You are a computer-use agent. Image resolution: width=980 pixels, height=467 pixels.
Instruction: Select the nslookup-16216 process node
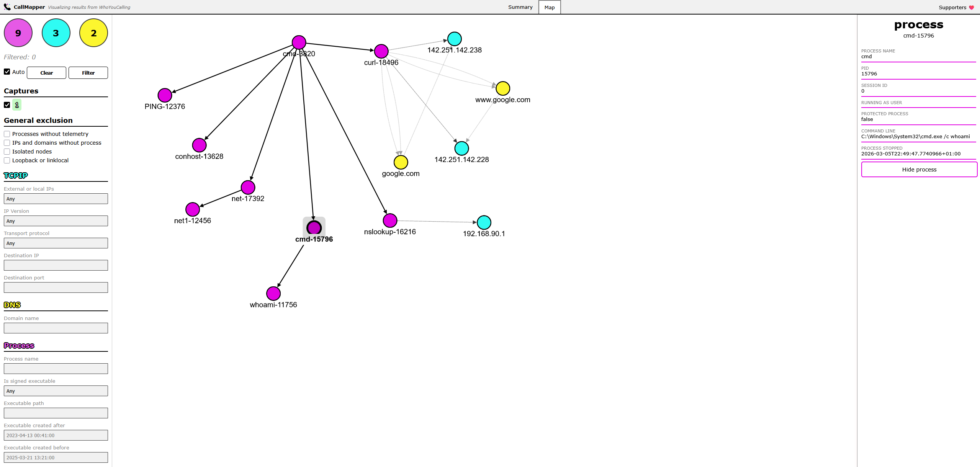click(x=389, y=220)
